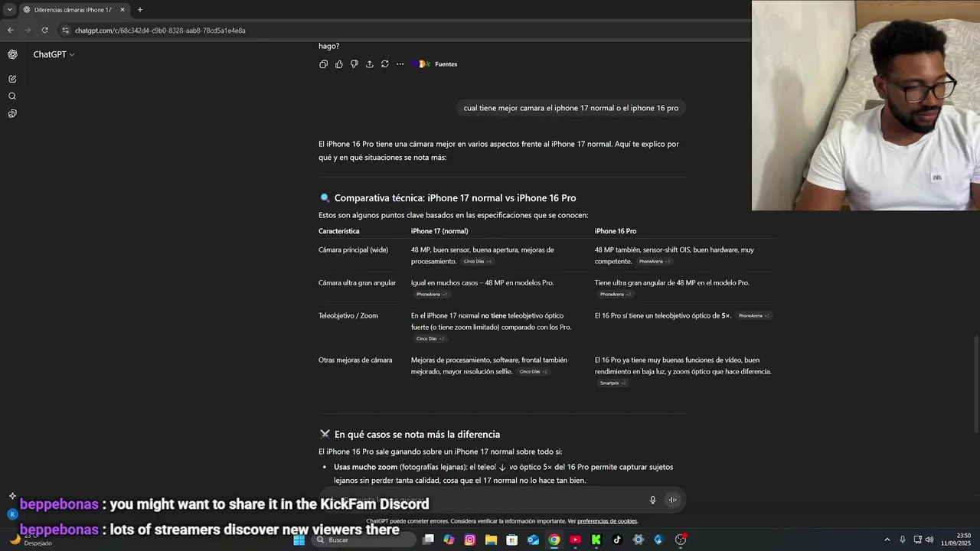Viewport: 980px width, 551px height.
Task: Start a new chat from sidebar
Action: pos(12,79)
